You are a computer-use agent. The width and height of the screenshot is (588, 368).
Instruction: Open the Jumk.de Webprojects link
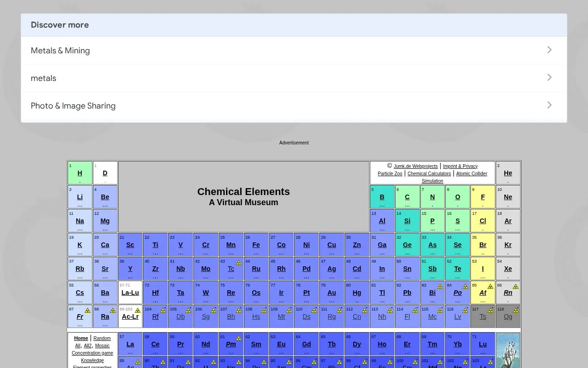(416, 166)
